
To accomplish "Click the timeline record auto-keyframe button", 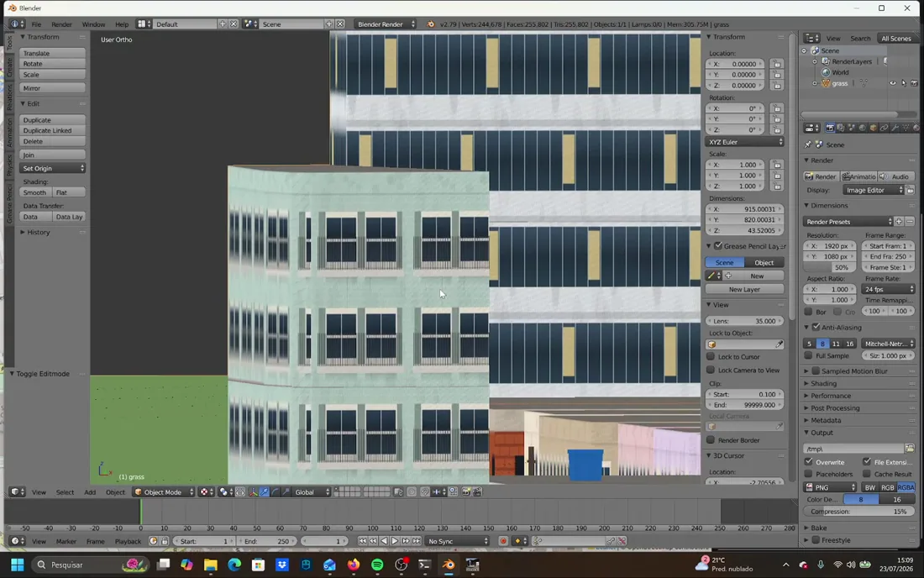I will point(502,541).
